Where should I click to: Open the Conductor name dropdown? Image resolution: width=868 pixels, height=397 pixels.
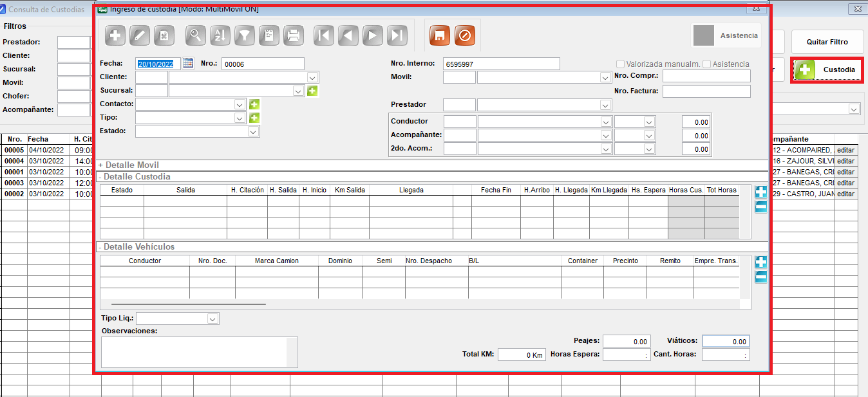click(x=606, y=122)
